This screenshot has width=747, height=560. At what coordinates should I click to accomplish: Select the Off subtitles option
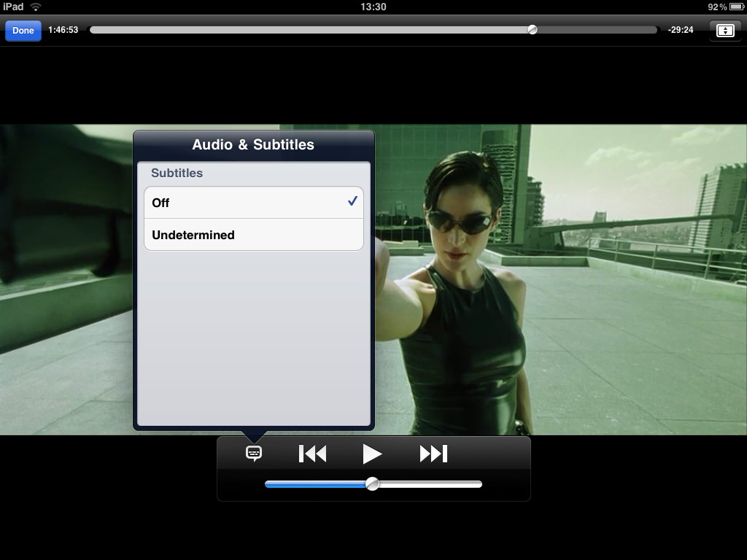tap(253, 203)
